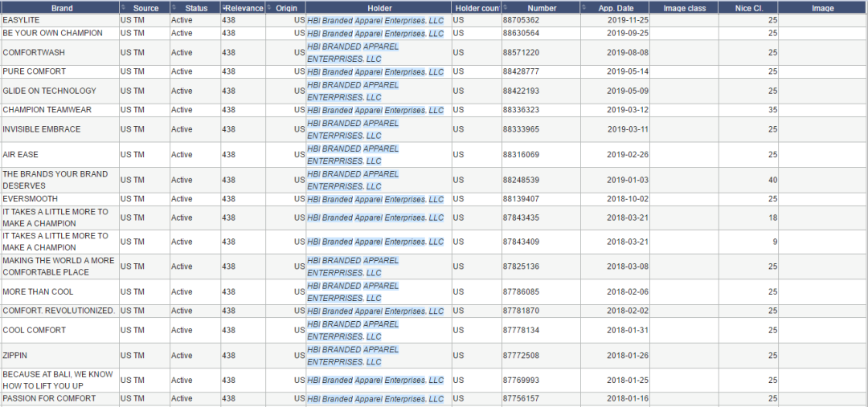Select the COMFORT. REVOLUTIONIZED. brand cell
The image size is (868, 407).
59,311
